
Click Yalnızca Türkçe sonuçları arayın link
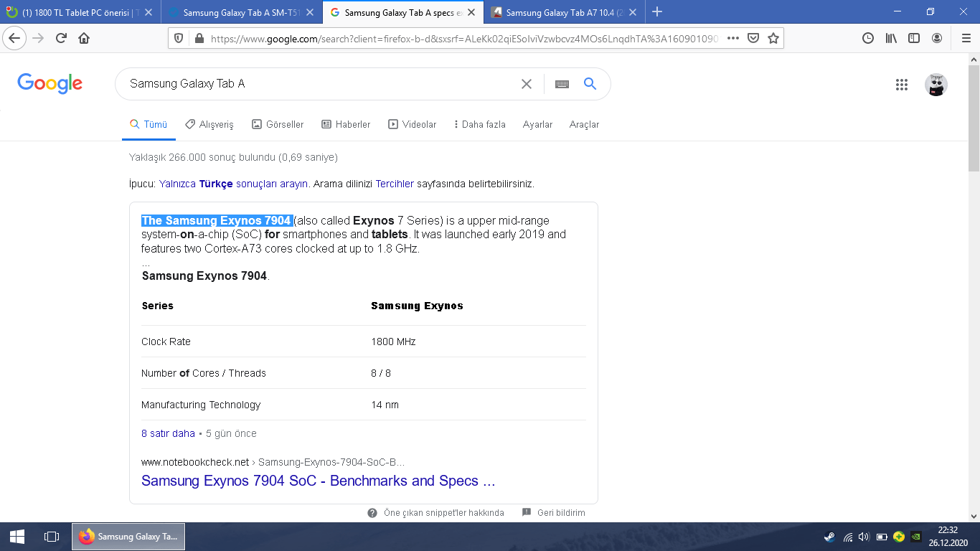[x=234, y=184]
